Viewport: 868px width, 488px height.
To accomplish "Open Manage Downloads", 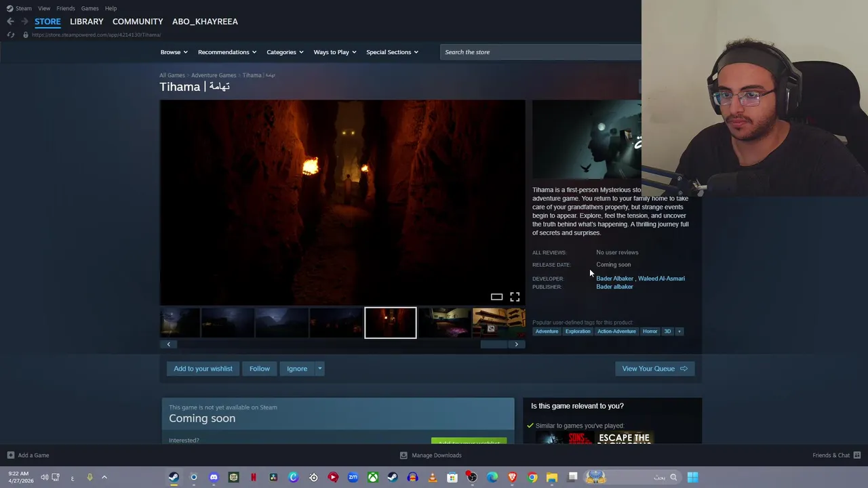I will 431,455.
